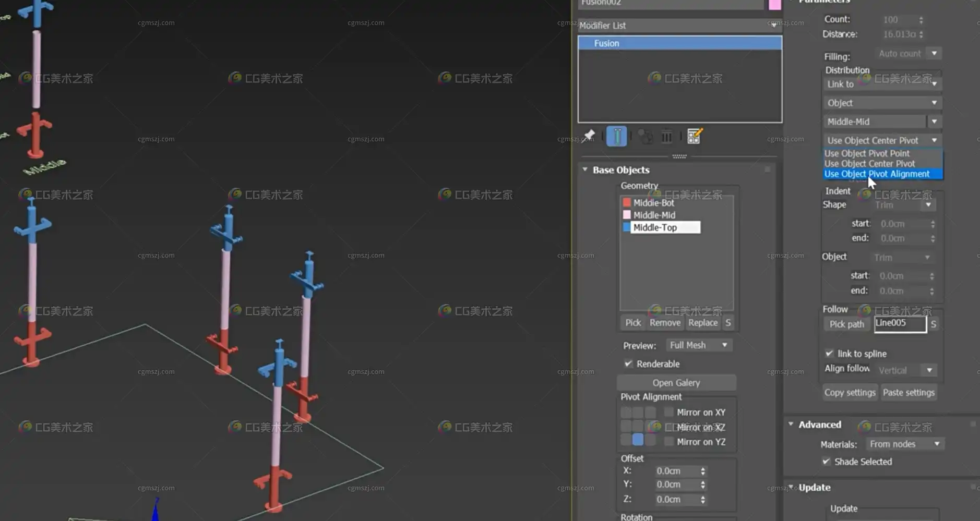Click make unique modifier icon

point(645,136)
